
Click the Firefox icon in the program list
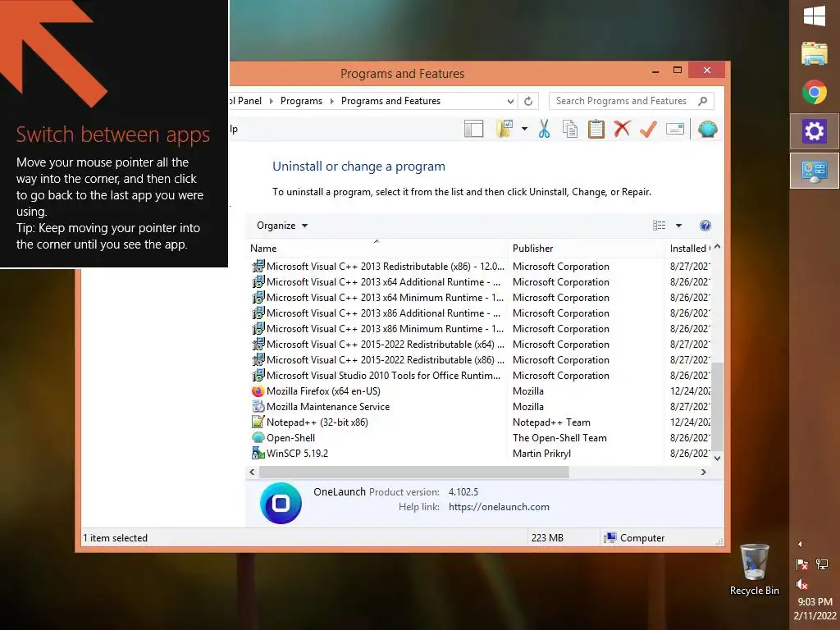[x=258, y=391]
